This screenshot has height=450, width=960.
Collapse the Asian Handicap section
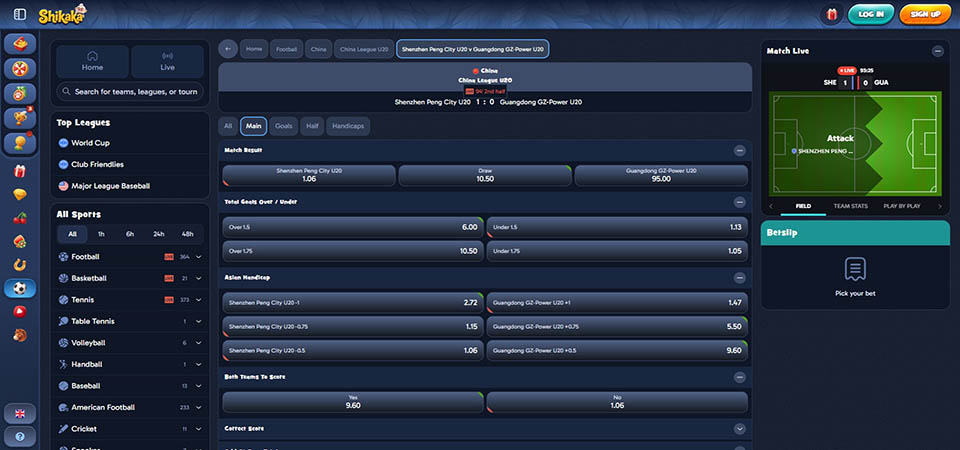point(740,278)
